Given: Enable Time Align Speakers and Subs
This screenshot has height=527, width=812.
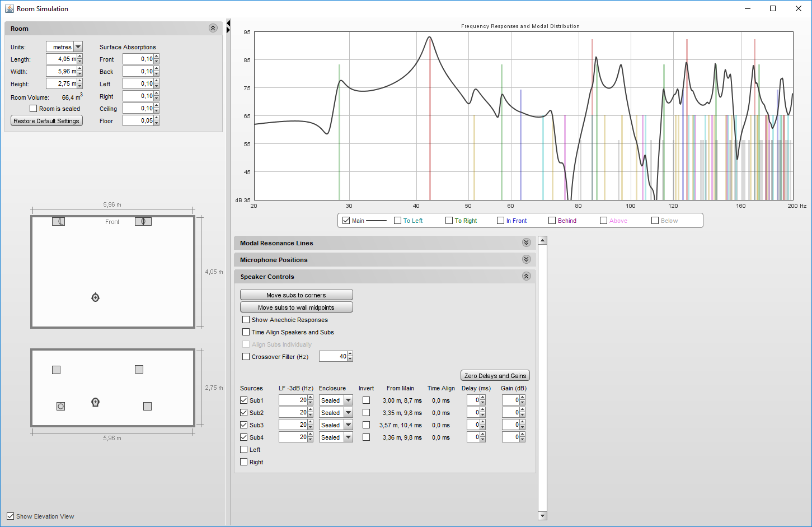Looking at the screenshot, I should tap(246, 332).
